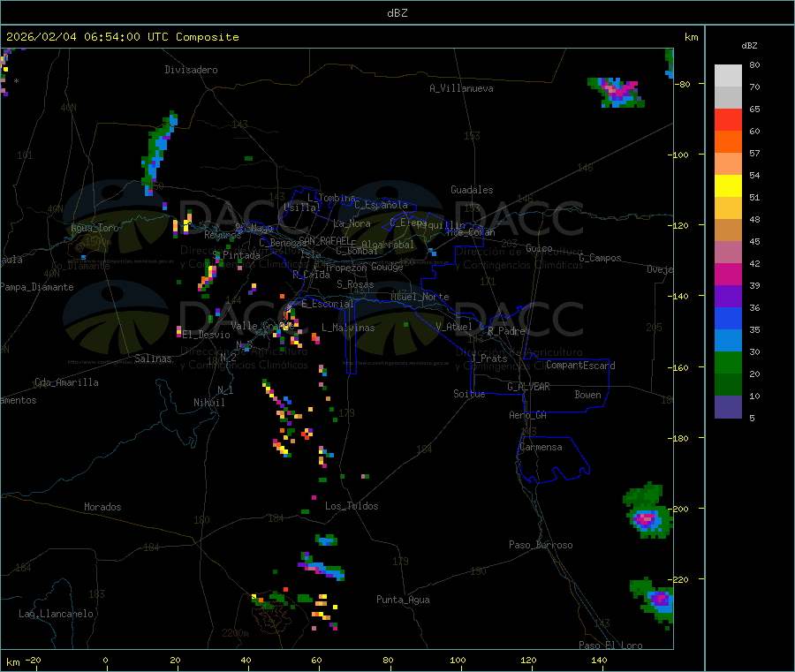Select the 'Aero_GA' airport label
The width and height of the screenshot is (795, 672).
click(x=528, y=415)
